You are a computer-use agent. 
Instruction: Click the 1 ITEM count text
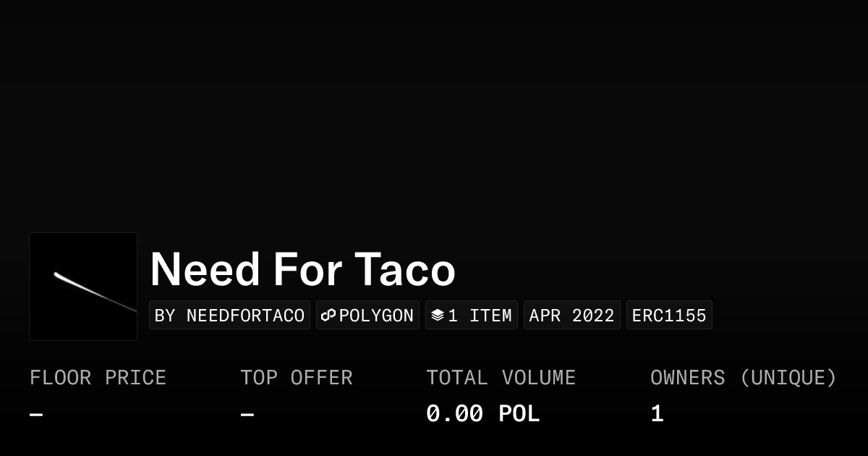click(x=480, y=316)
